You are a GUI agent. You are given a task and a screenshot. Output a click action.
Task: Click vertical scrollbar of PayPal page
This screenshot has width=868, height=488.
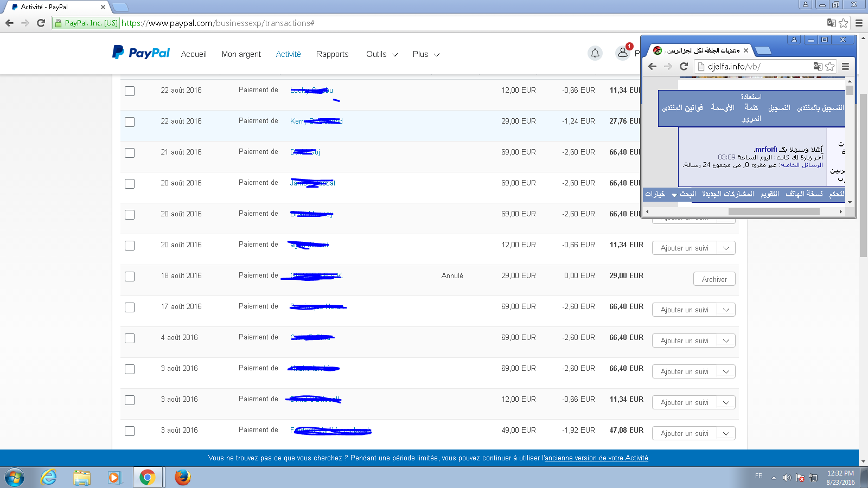863,175
